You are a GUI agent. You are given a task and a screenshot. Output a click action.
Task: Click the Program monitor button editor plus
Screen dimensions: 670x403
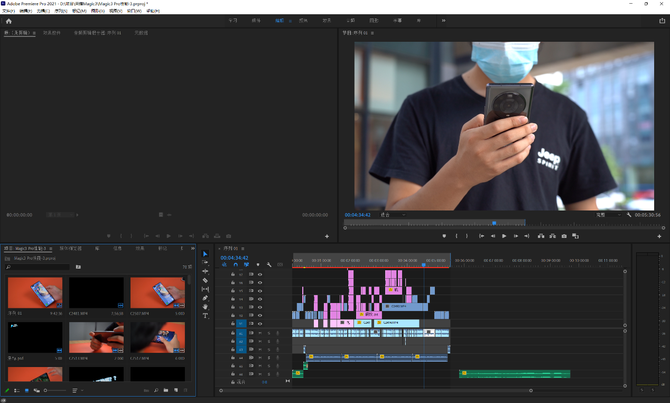[x=659, y=236]
